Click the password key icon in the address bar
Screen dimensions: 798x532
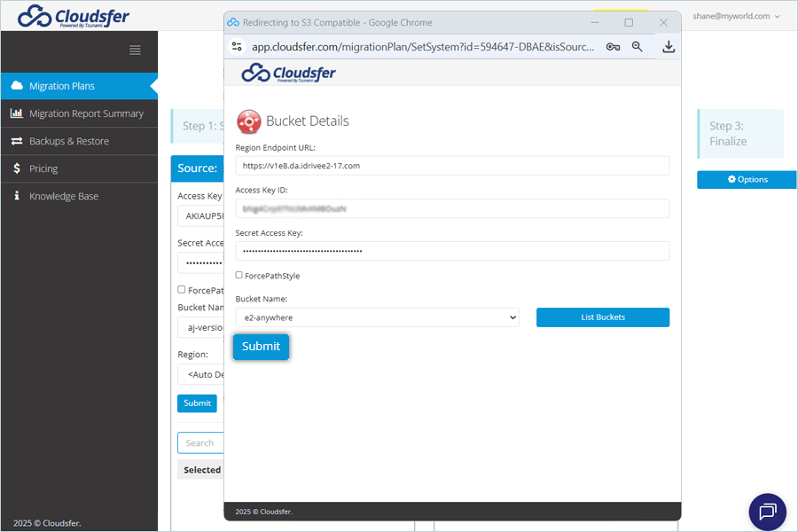pos(614,47)
